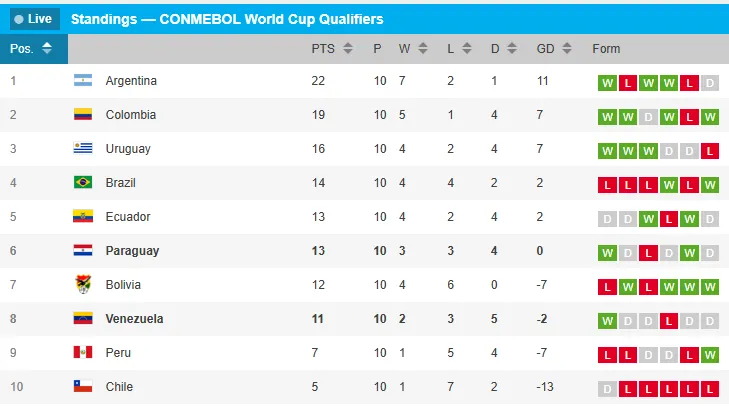Click the Bolivia crest icon

(x=83, y=285)
